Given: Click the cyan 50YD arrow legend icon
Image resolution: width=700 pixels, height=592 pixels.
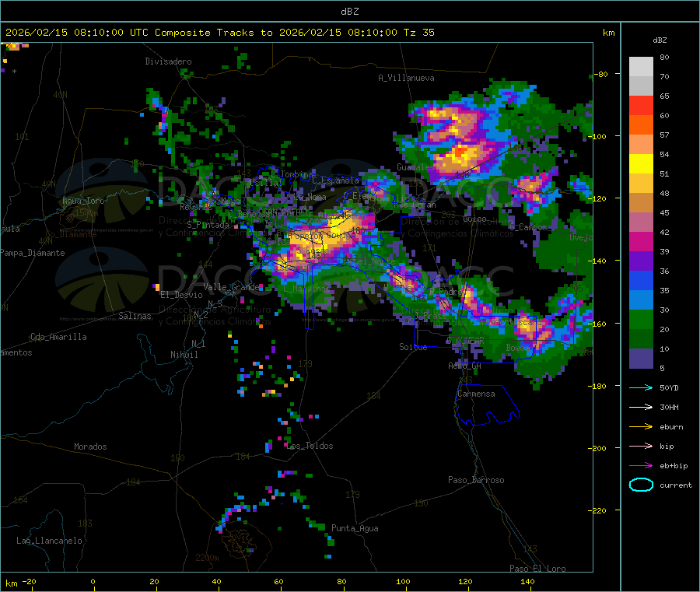Looking at the screenshot, I should click(x=641, y=387).
